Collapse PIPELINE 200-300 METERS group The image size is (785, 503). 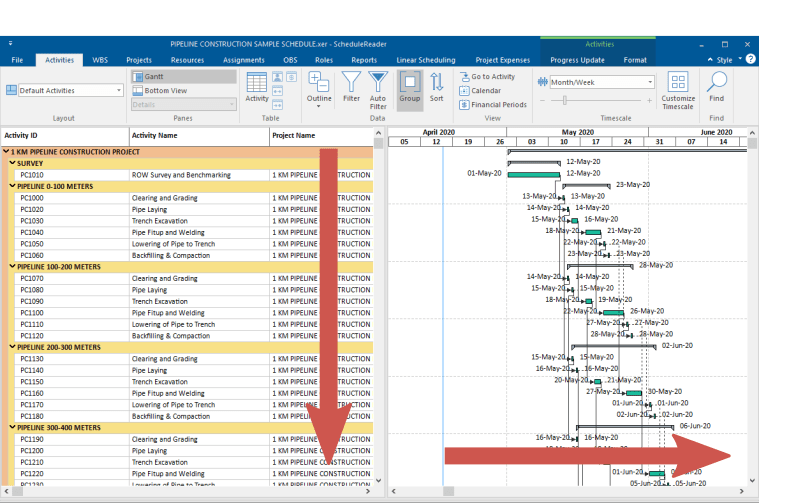point(13,347)
